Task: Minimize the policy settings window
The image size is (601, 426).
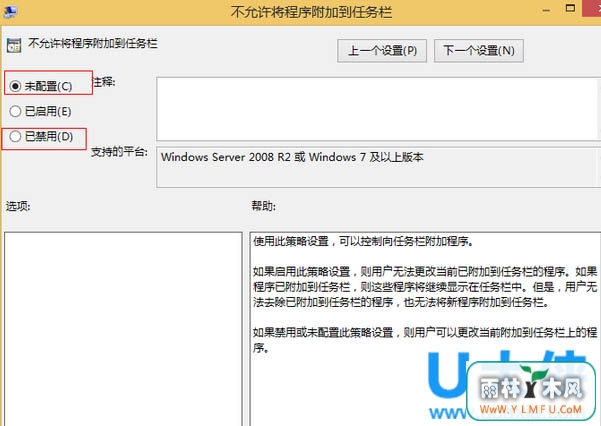Action: coord(546,10)
